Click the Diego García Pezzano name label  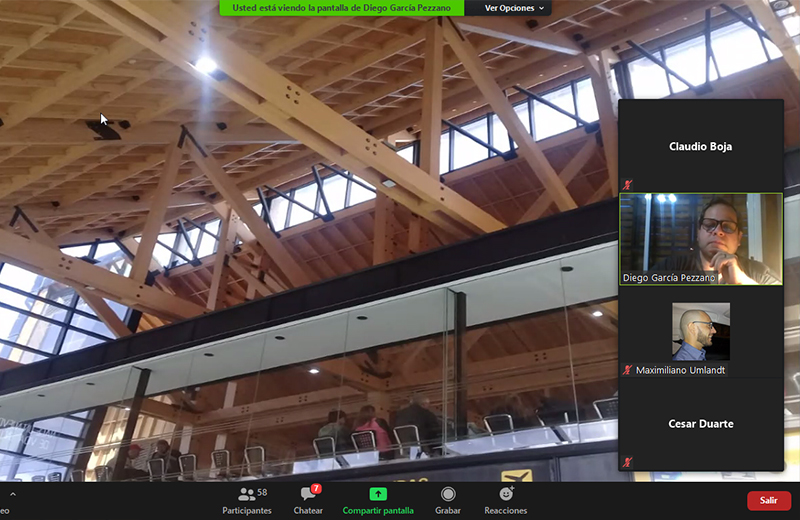click(669, 278)
